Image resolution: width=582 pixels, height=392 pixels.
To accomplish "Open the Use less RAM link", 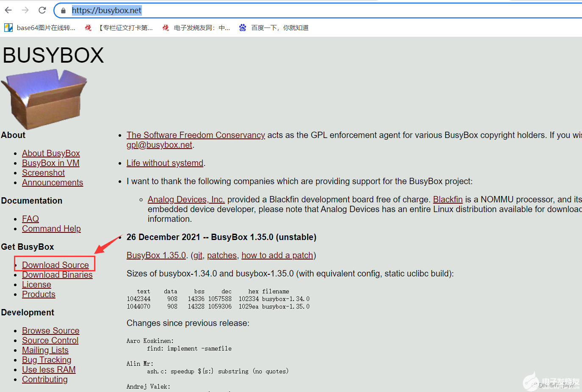I will coord(49,370).
